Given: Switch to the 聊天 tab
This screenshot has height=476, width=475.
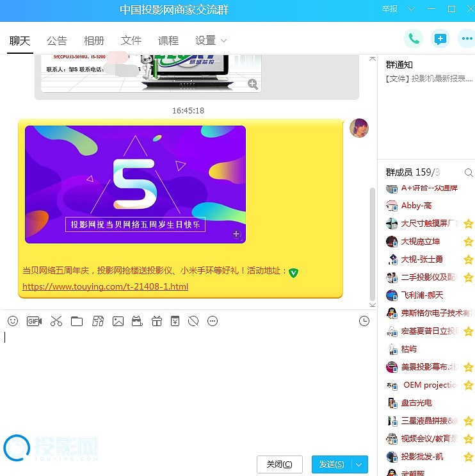Looking at the screenshot, I should [x=20, y=40].
